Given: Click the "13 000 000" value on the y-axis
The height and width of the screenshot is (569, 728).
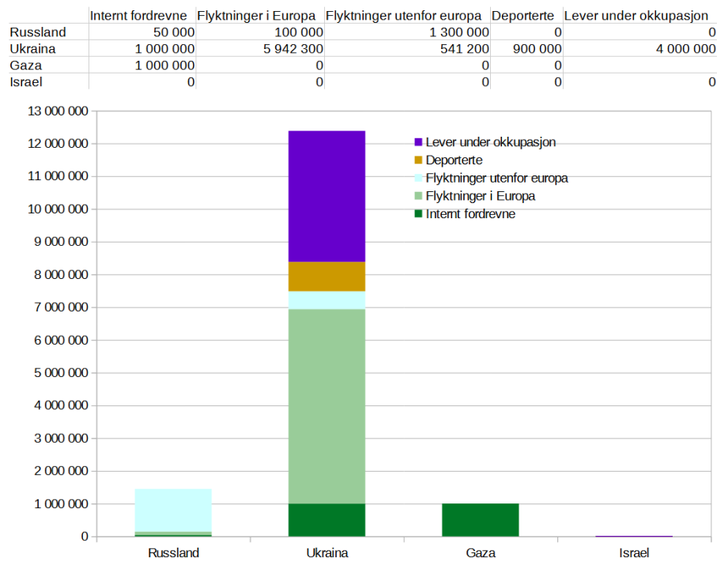Looking at the screenshot, I should pyautogui.click(x=58, y=111).
